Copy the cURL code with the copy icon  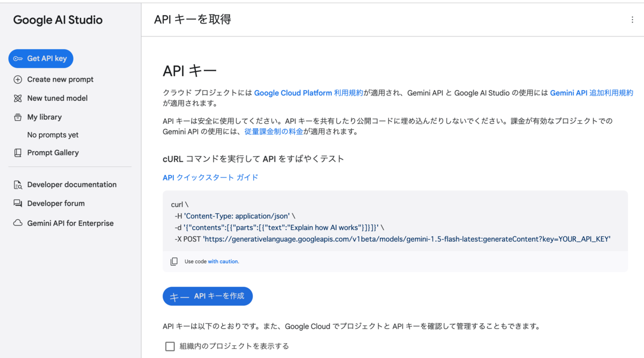point(174,262)
